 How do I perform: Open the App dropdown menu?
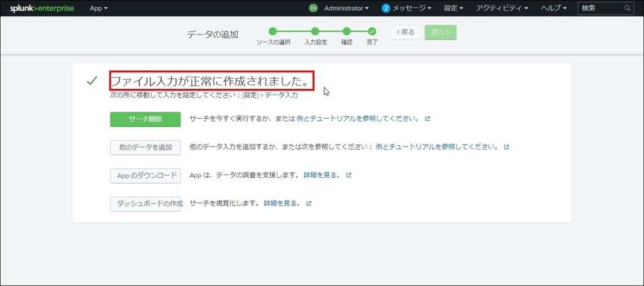click(99, 8)
